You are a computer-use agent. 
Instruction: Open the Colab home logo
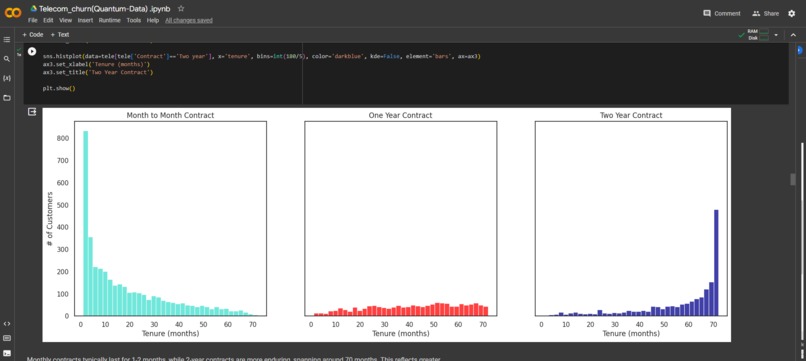pos(13,13)
